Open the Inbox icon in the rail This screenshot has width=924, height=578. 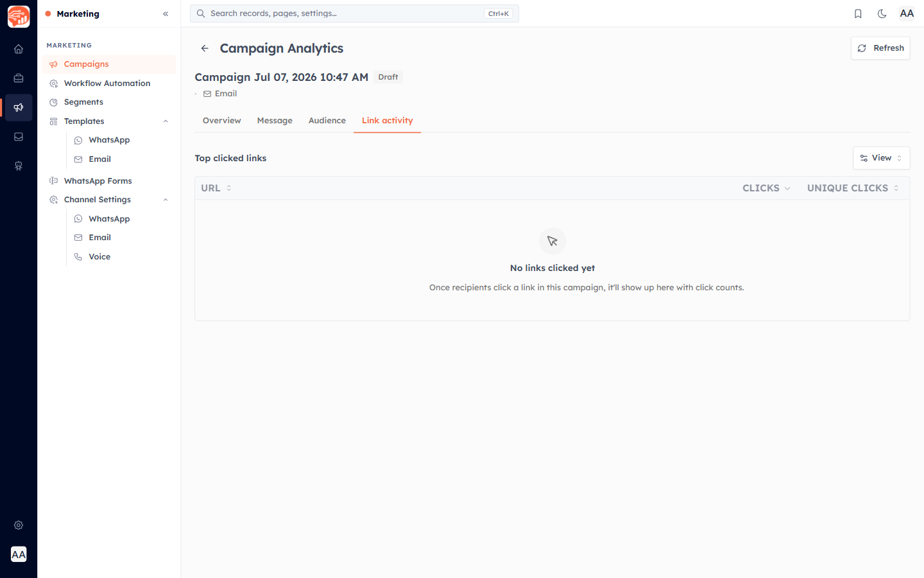pos(19,137)
